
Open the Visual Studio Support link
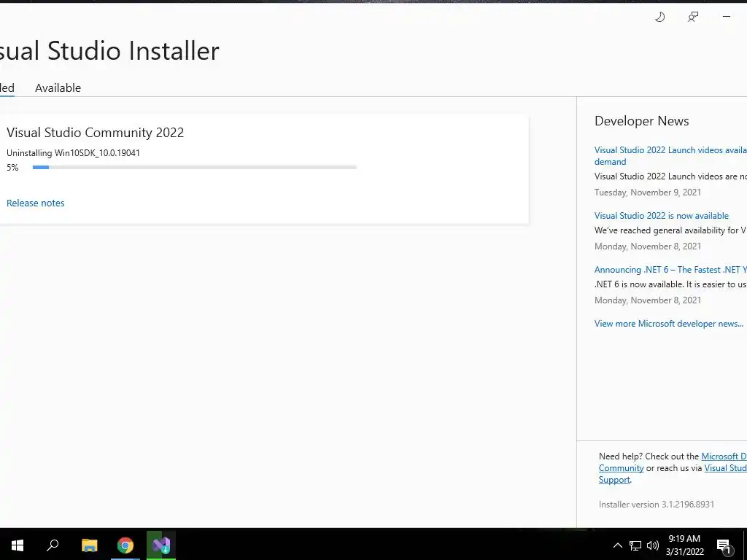click(673, 474)
